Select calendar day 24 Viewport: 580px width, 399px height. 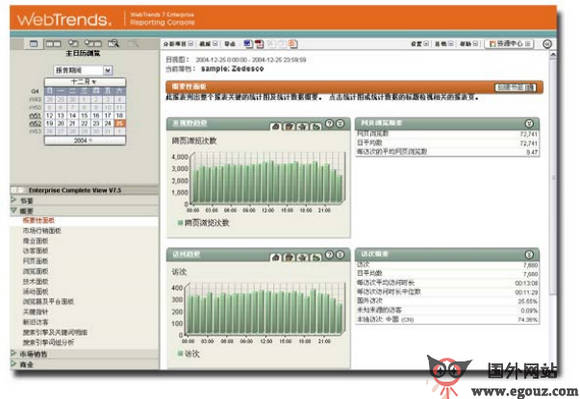[108, 124]
